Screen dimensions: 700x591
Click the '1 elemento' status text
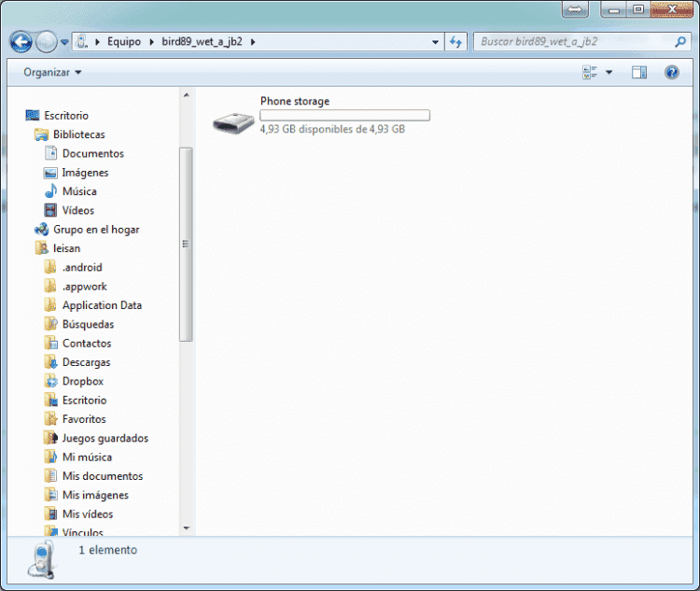(x=108, y=550)
